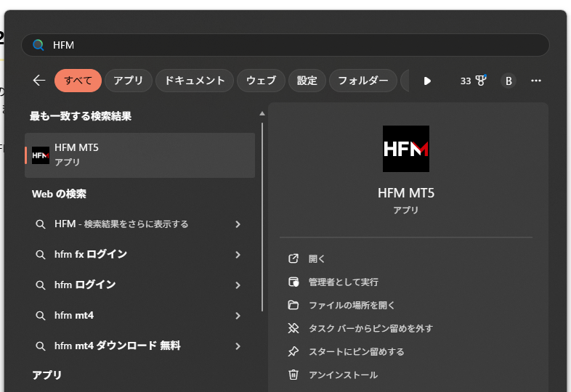Viewport: 571px width, 392px height.
Task: Expand the hfm fx ログイン suggestion chevron
Action: click(238, 255)
